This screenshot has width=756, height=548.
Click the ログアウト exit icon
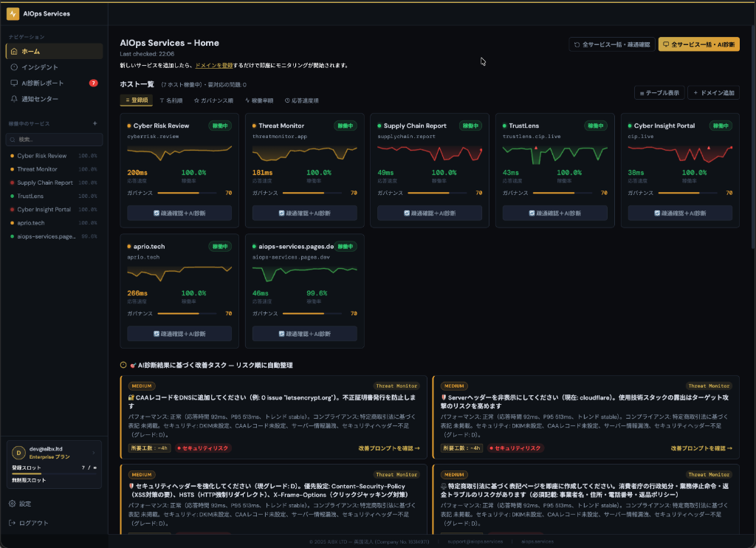pos(12,523)
